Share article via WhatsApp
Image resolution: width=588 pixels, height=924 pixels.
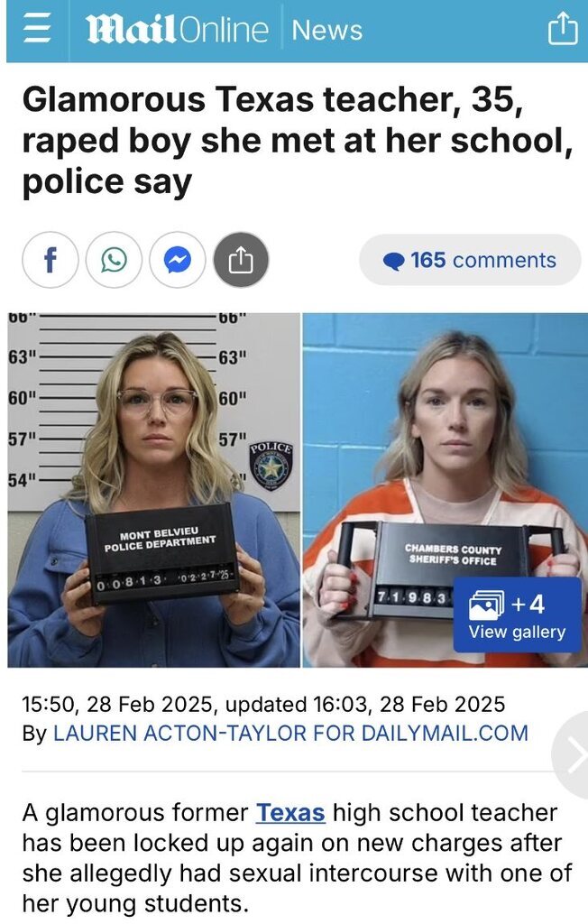[114, 260]
